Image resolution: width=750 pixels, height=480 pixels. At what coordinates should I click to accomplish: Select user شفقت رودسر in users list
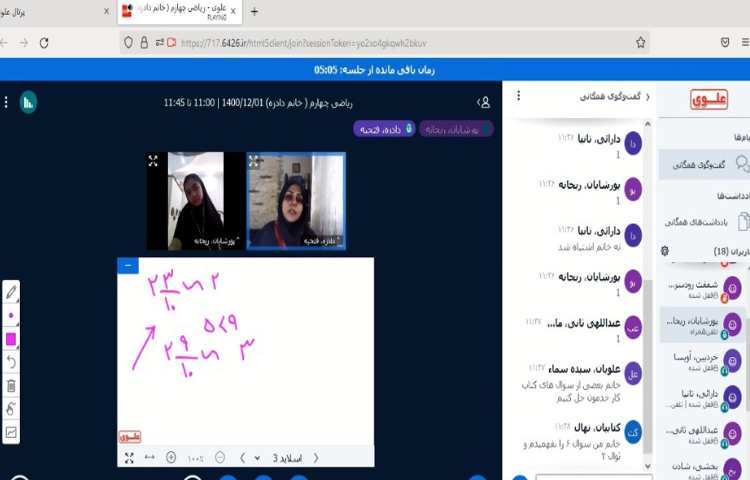click(704, 289)
